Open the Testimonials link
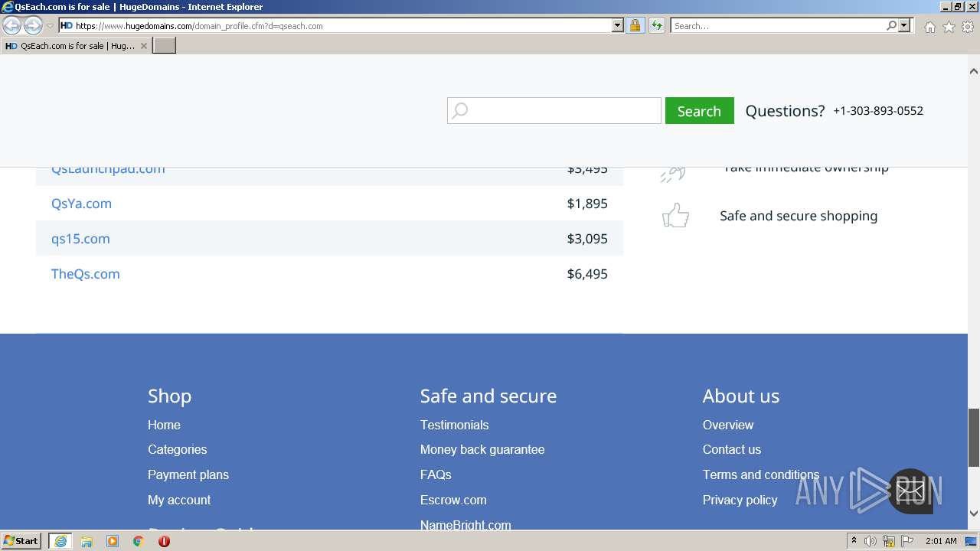The height and width of the screenshot is (551, 980). coord(454,425)
